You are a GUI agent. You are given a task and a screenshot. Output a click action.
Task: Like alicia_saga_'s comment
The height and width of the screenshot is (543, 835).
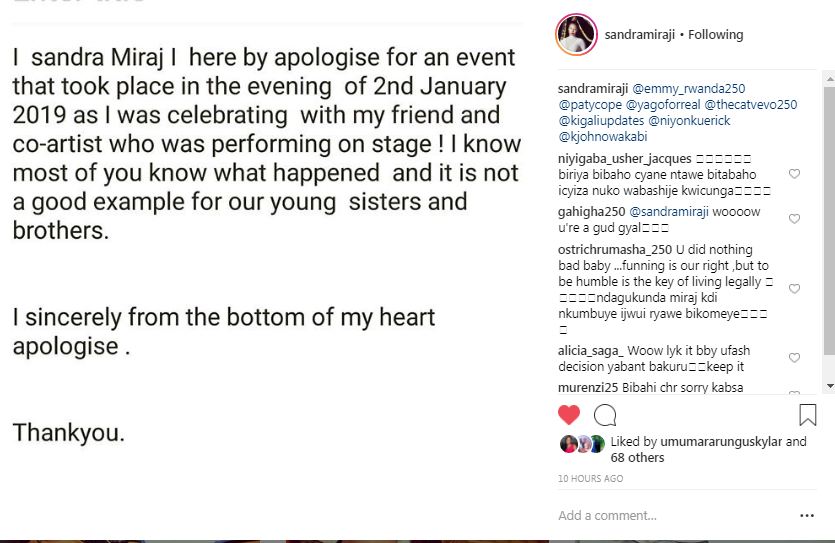(794, 358)
